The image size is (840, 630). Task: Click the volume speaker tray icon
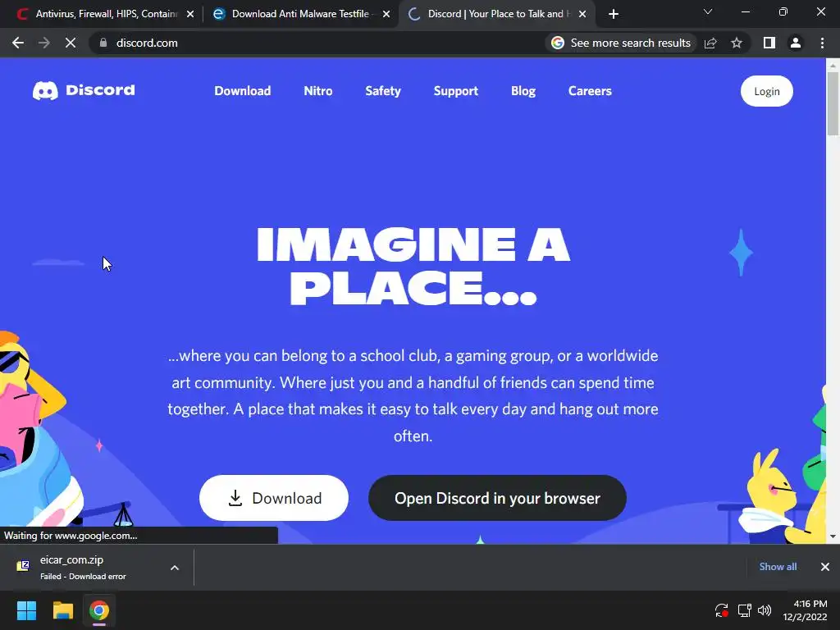point(765,610)
